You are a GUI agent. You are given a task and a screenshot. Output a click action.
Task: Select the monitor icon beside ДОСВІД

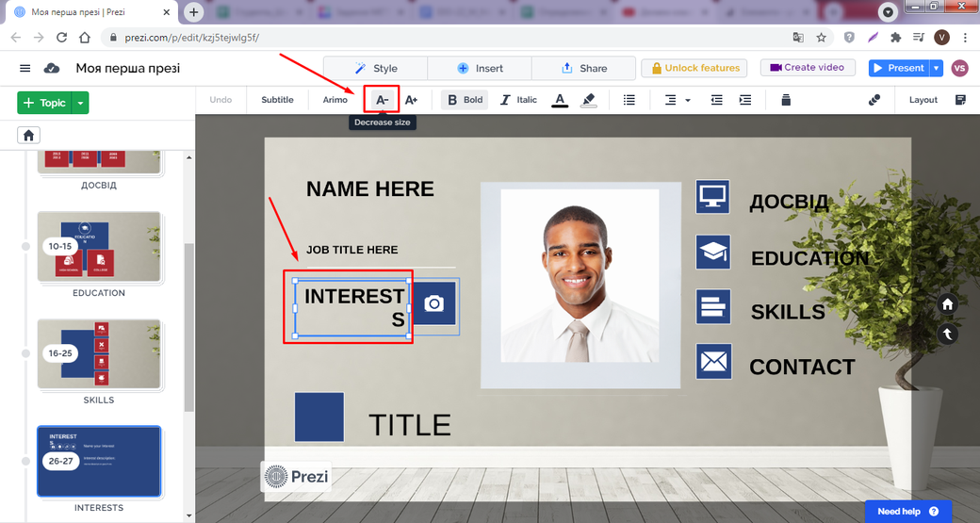[713, 196]
